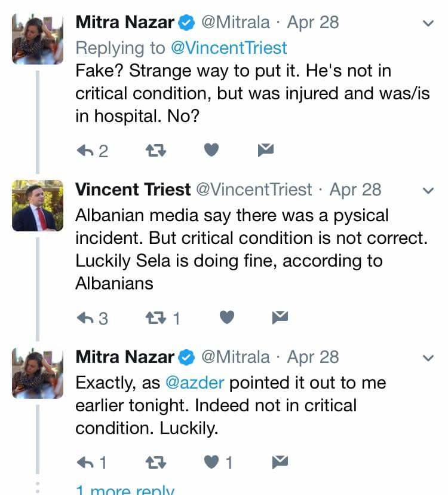Retweet the 'Exactly, as @azder' tweet

(x=156, y=462)
